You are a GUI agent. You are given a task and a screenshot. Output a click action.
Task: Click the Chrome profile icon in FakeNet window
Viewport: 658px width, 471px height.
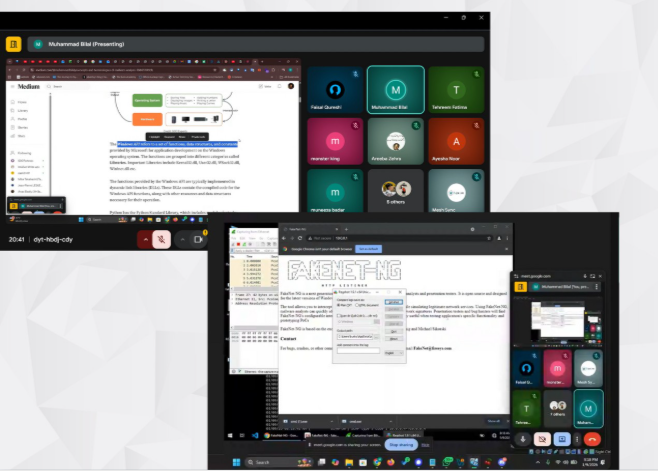click(x=499, y=238)
